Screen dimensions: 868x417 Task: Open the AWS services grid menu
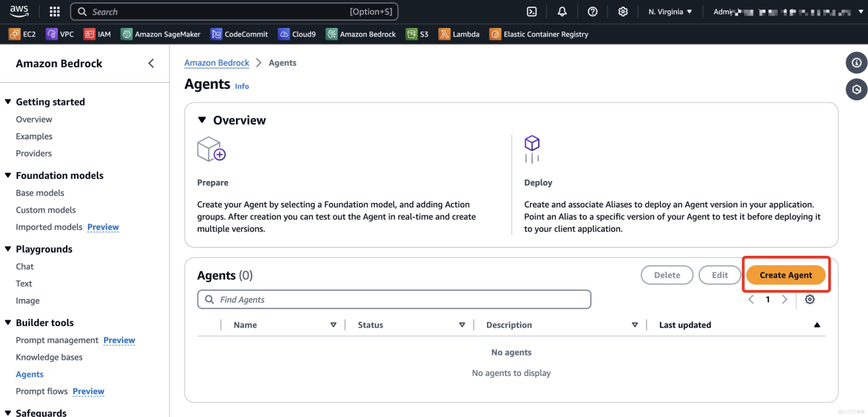point(54,12)
